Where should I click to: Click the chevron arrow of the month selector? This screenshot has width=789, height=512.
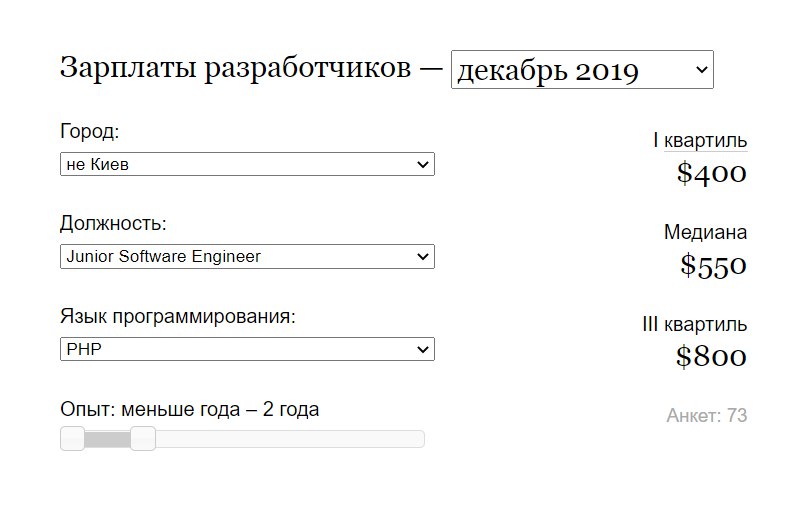(x=700, y=70)
